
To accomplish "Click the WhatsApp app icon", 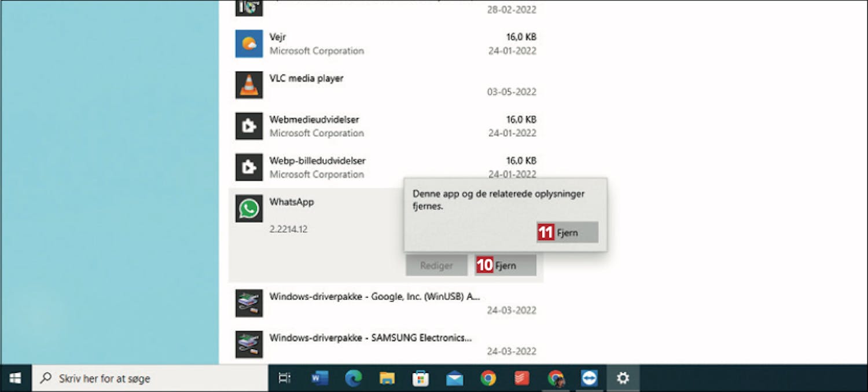I will (x=249, y=208).
